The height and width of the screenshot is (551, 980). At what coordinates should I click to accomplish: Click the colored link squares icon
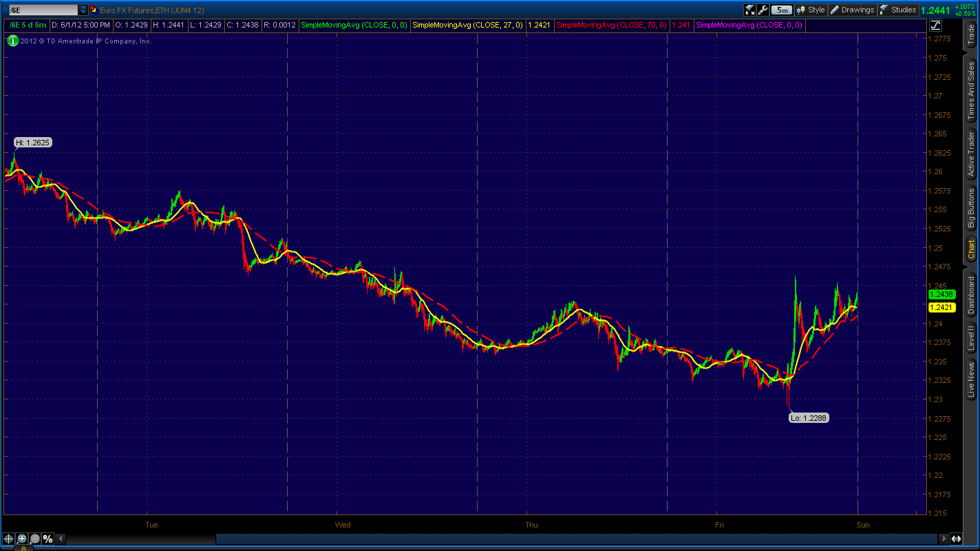(x=93, y=10)
